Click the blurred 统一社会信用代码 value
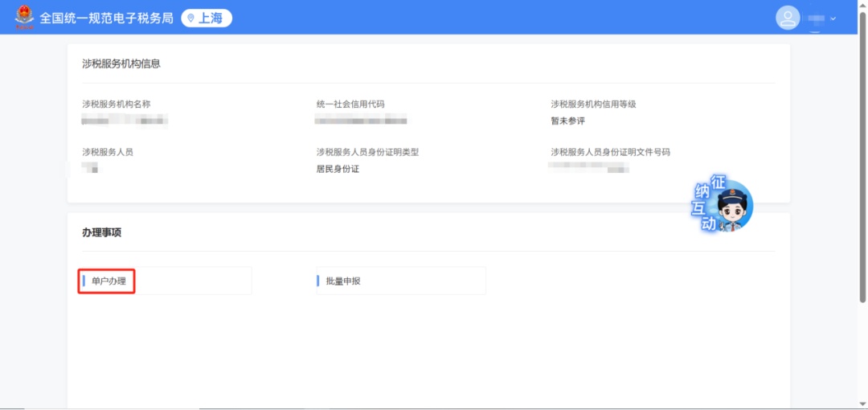This screenshot has height=410, width=868. pos(361,121)
